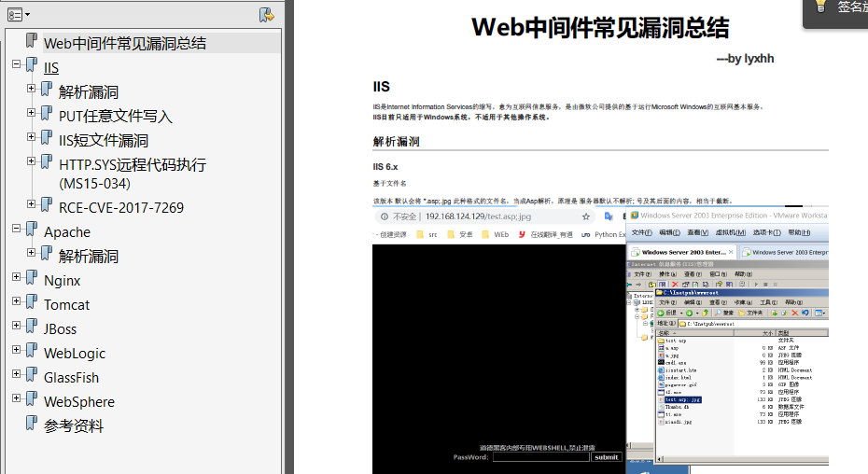Viewport: 868px width, 474px height.
Task: Jump to the GlassFish bookmark label
Action: pyautogui.click(x=72, y=378)
